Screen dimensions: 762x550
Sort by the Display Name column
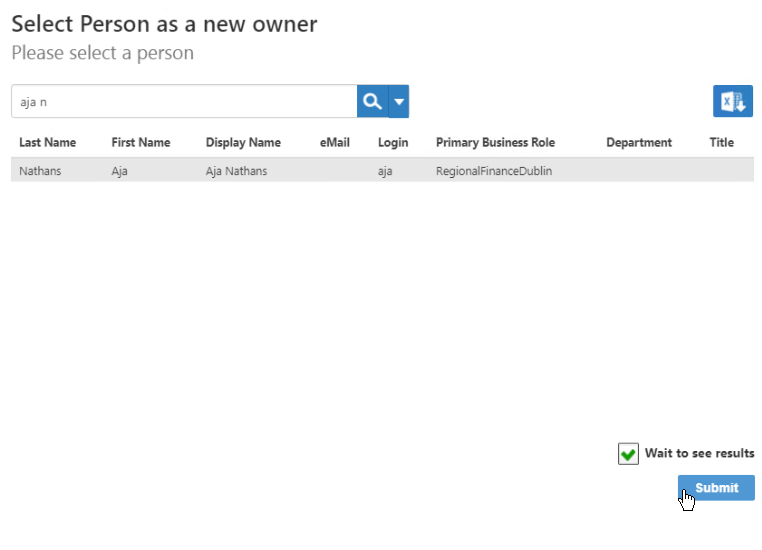(x=243, y=143)
